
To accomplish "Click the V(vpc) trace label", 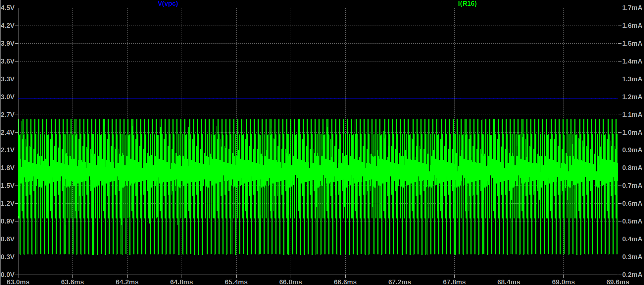I will point(167,4).
